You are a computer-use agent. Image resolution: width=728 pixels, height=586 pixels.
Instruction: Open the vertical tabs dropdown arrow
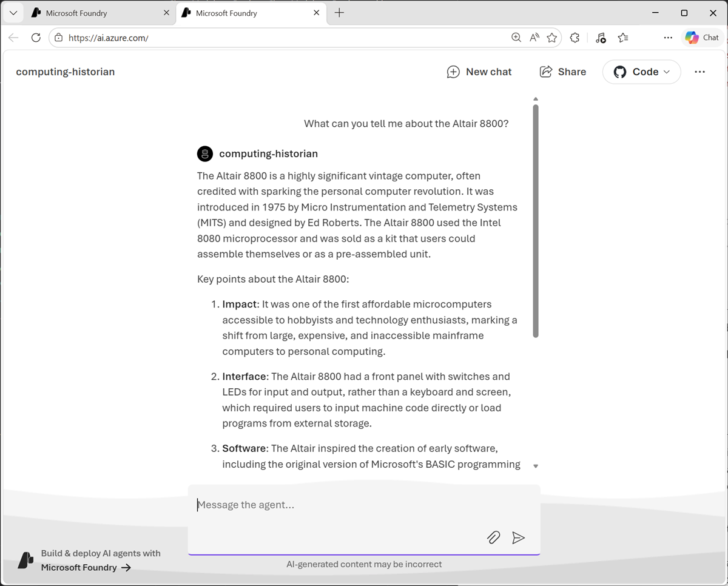coord(13,13)
